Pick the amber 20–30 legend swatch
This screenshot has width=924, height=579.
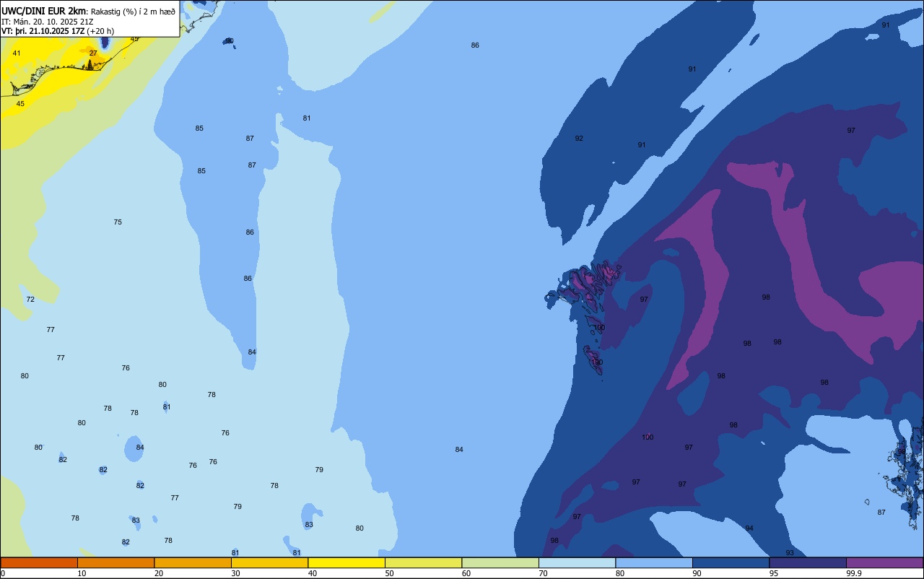click(193, 562)
